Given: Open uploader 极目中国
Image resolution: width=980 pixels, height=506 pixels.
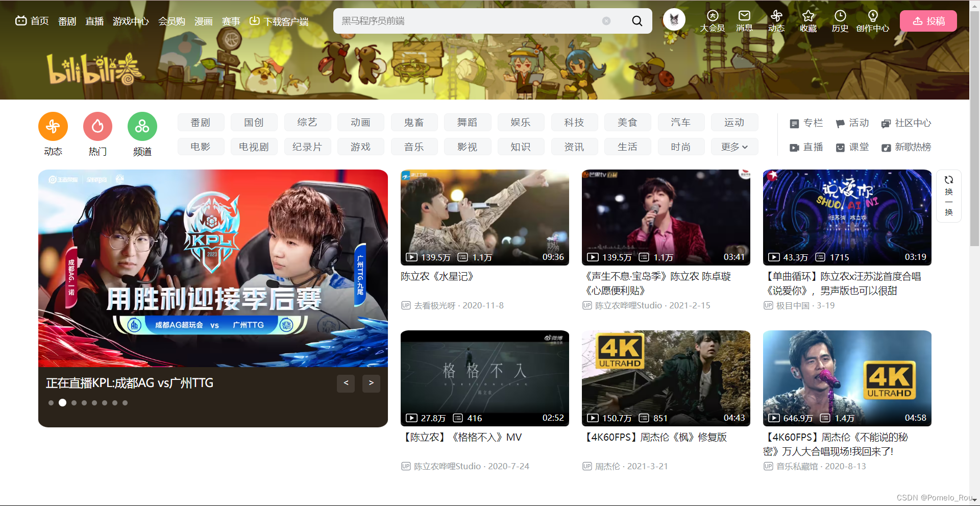Looking at the screenshot, I should (x=793, y=306).
